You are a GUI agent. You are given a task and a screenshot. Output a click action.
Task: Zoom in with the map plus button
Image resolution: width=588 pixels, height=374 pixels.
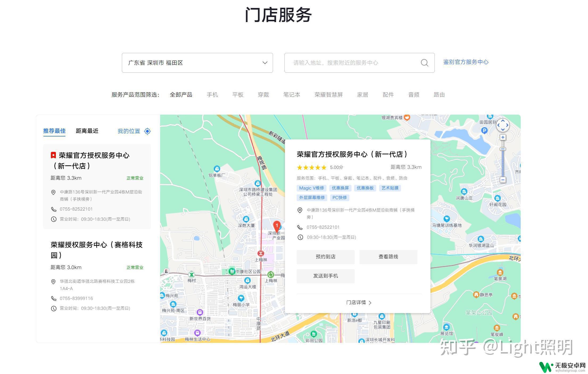[x=503, y=138]
